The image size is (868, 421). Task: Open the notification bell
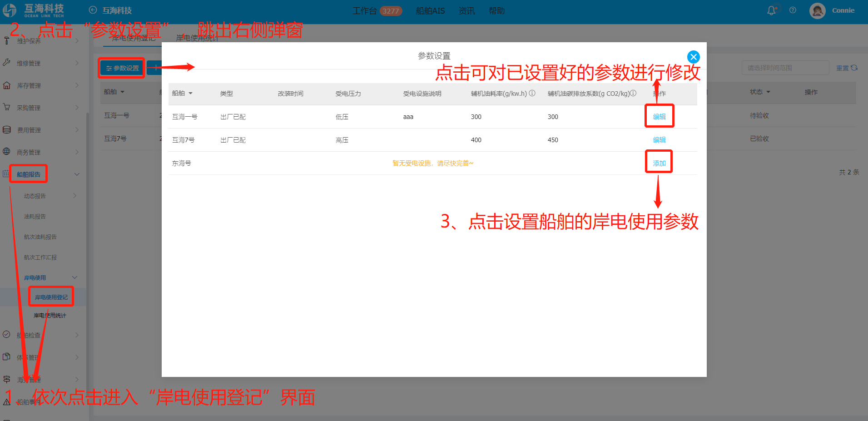771,10
